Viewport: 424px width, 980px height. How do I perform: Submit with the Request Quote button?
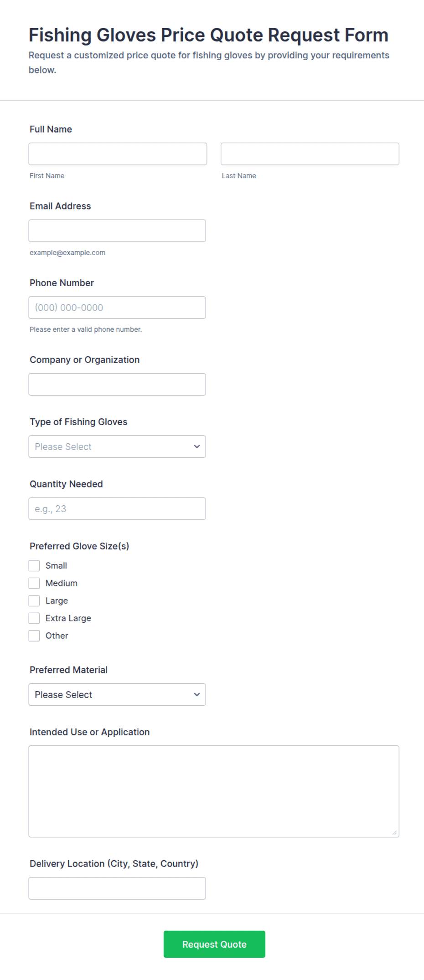(x=214, y=944)
